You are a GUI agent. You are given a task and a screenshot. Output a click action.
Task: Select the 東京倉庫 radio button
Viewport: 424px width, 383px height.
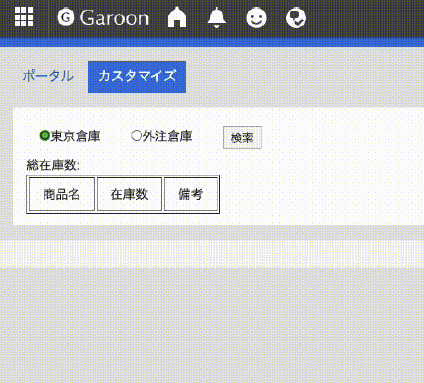point(44,136)
